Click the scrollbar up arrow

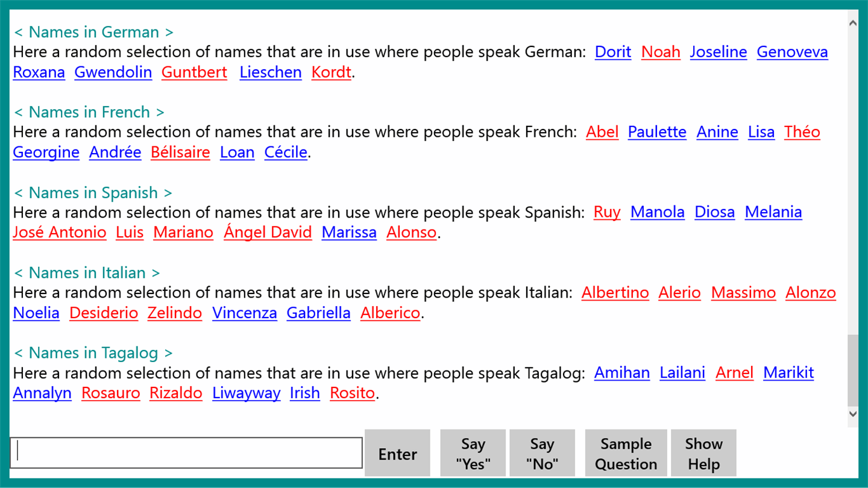pyautogui.click(x=852, y=23)
